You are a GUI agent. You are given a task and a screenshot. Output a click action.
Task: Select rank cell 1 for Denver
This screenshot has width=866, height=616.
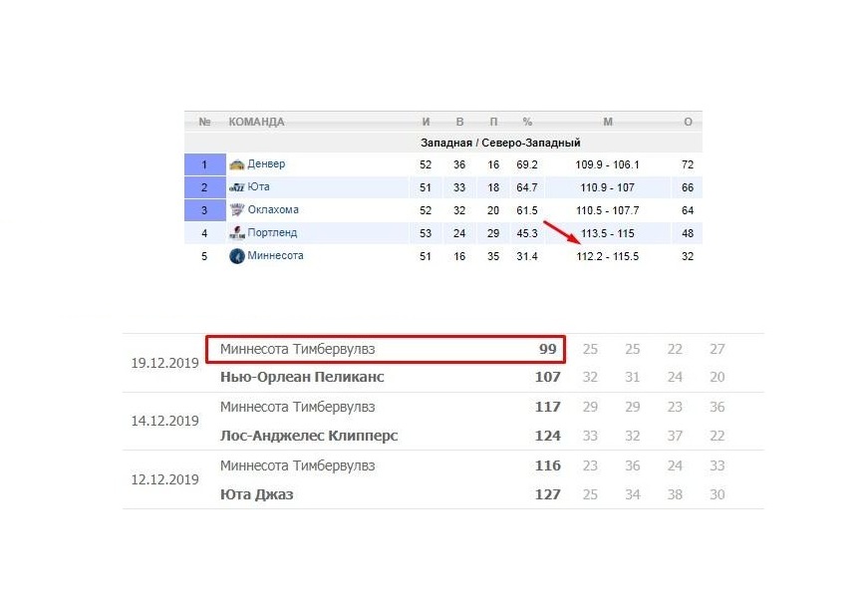(x=205, y=164)
